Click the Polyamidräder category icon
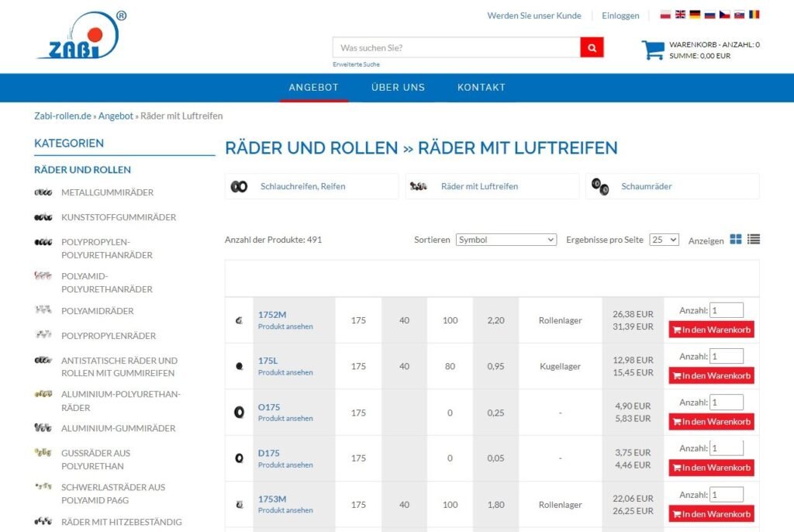 point(43,309)
